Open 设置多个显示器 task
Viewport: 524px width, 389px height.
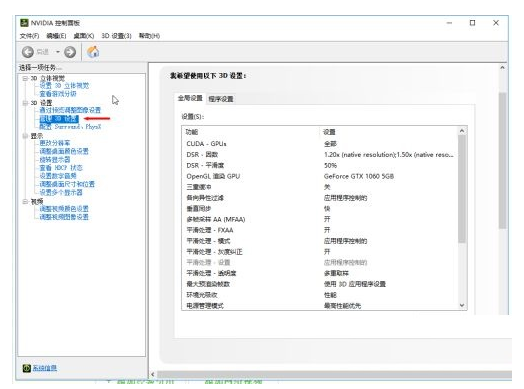click(x=61, y=192)
